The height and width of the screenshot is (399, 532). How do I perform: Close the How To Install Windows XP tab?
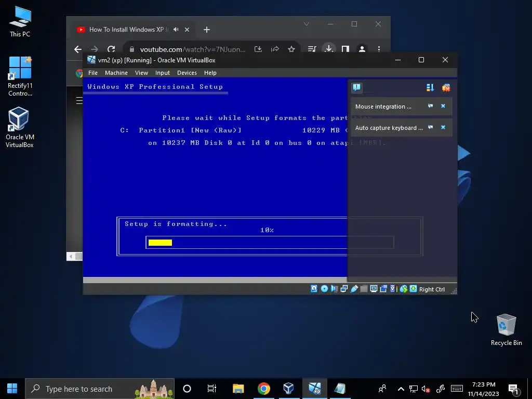(x=187, y=30)
